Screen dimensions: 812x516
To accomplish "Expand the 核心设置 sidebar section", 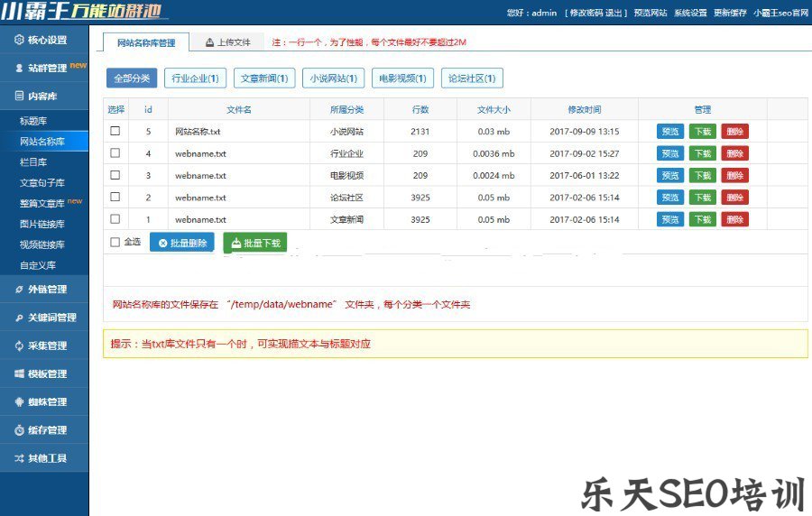I will click(44, 40).
